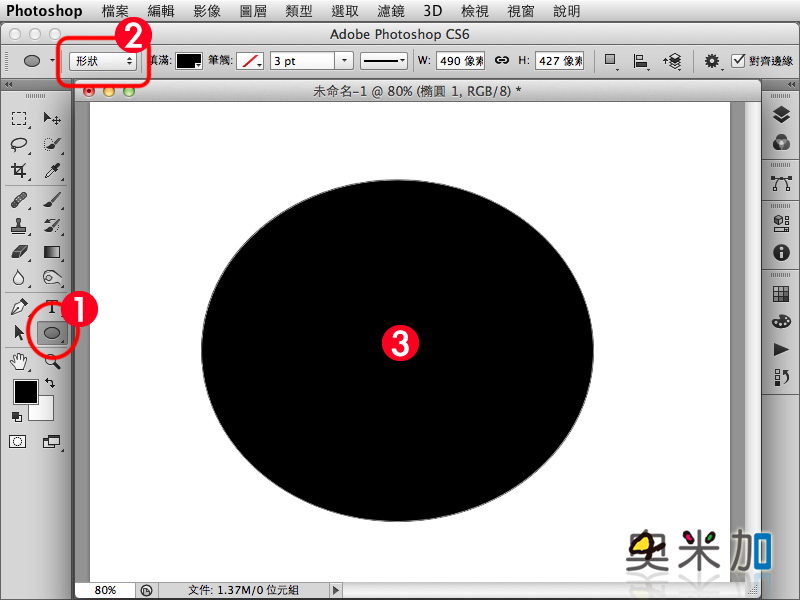
Task: Expand the status bar info arrow
Action: tap(336, 590)
